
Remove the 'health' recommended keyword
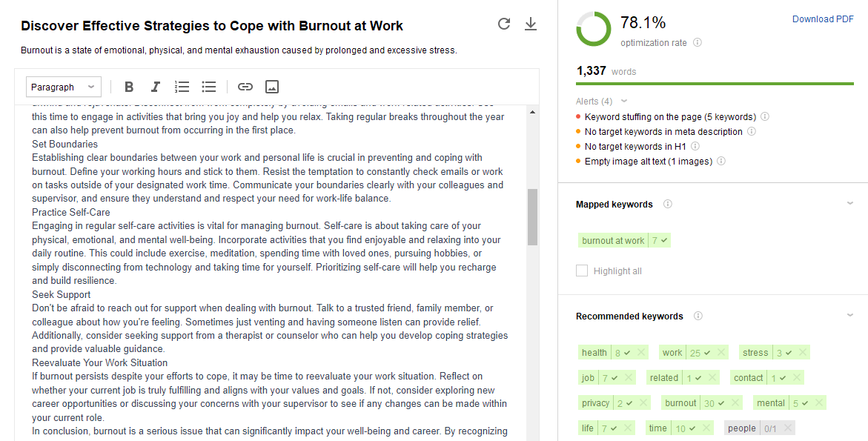point(640,353)
